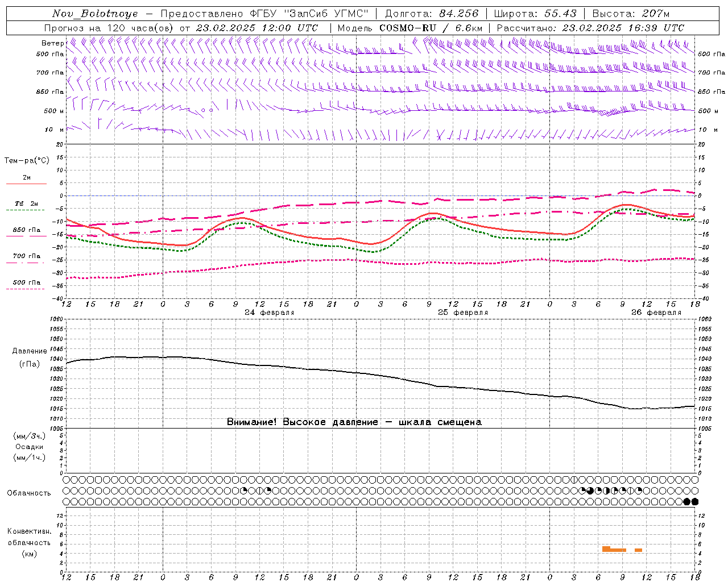Click the dotted line swatch under legend '500 гПа'
The width and height of the screenshot is (728, 582).
pos(26,289)
